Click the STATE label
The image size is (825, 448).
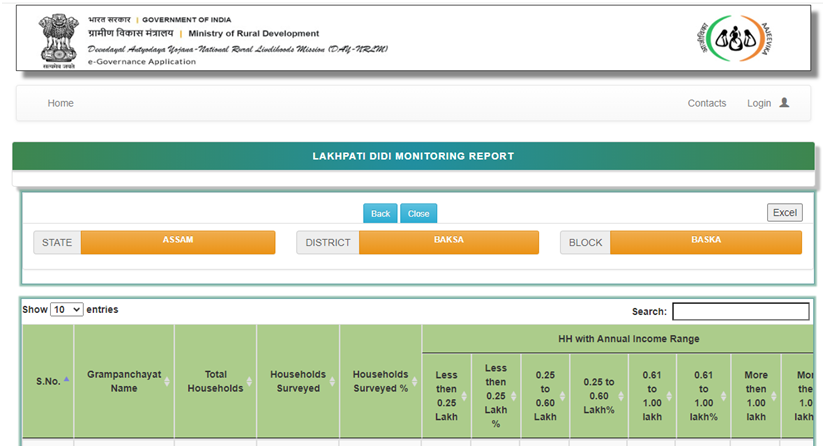57,242
